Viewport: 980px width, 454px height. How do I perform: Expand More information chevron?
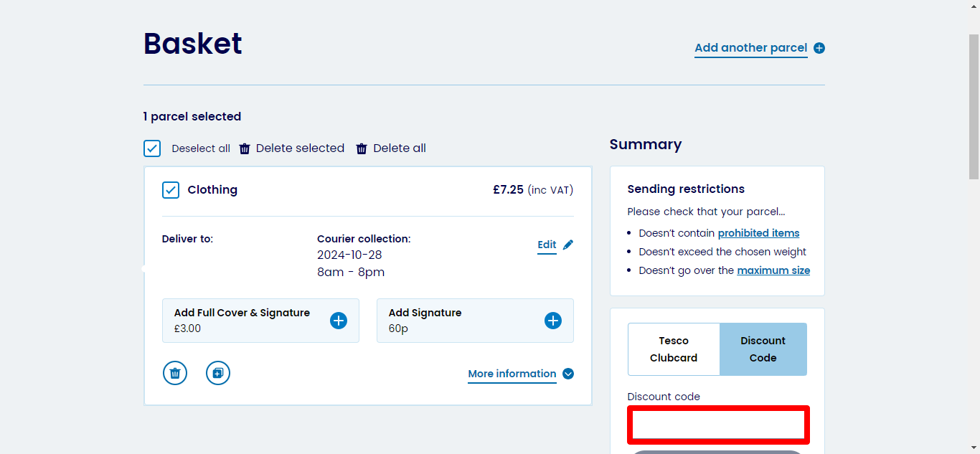(x=568, y=374)
